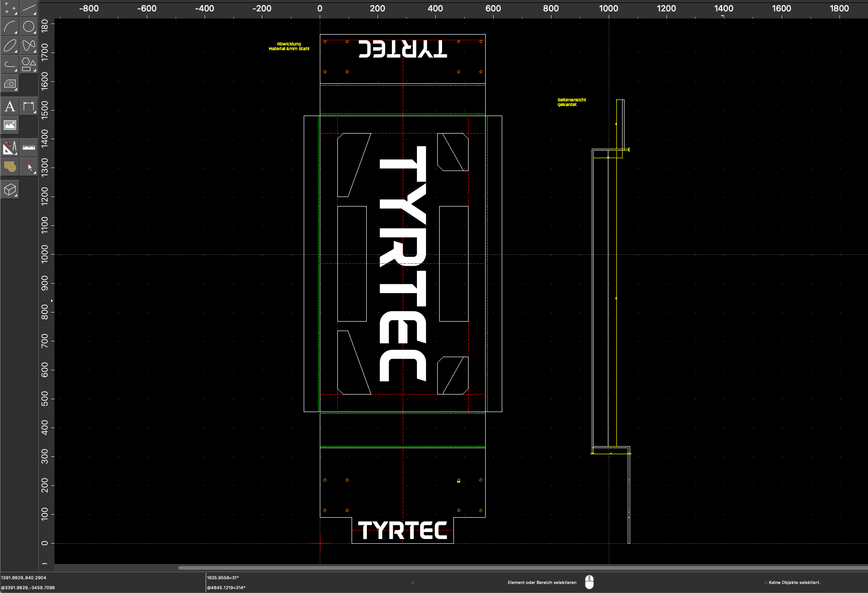Click the 'Seitenansicht gekantet' annotation text
The image size is (868, 593).
pos(571,102)
